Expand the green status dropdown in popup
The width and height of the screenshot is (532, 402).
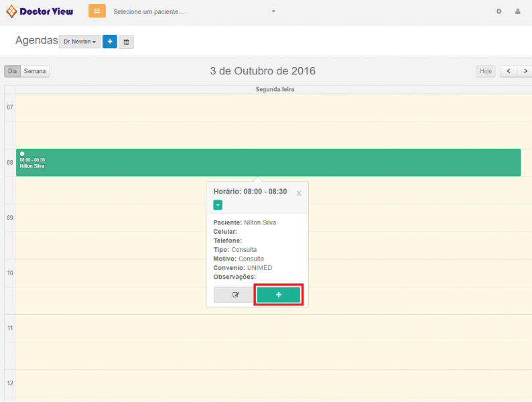click(218, 205)
